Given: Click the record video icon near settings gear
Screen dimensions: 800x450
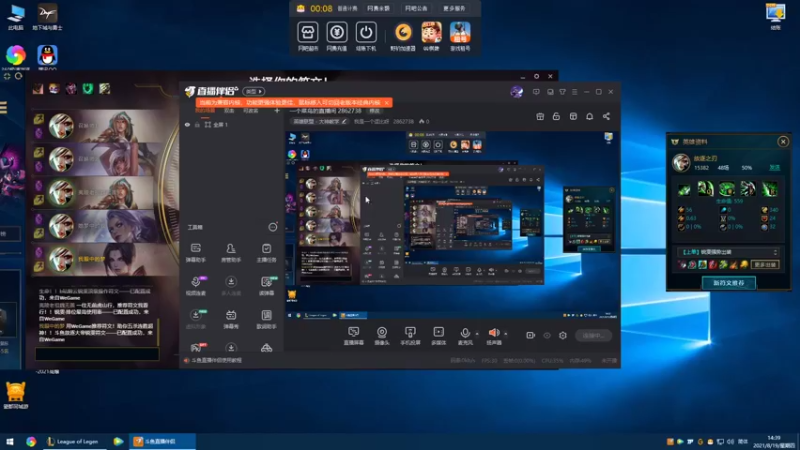Looking at the screenshot, I should click(x=531, y=335).
